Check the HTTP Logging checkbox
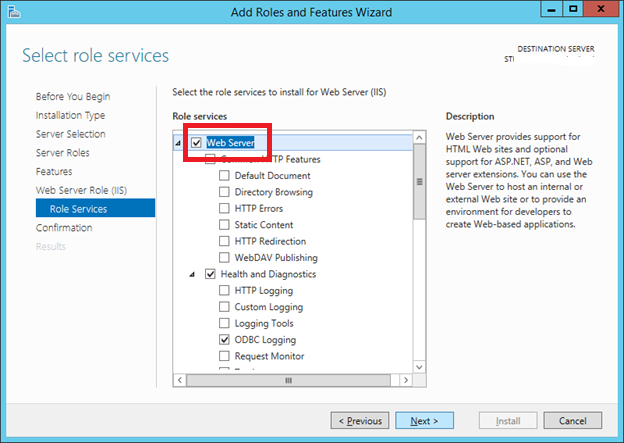The image size is (624, 443). [224, 291]
